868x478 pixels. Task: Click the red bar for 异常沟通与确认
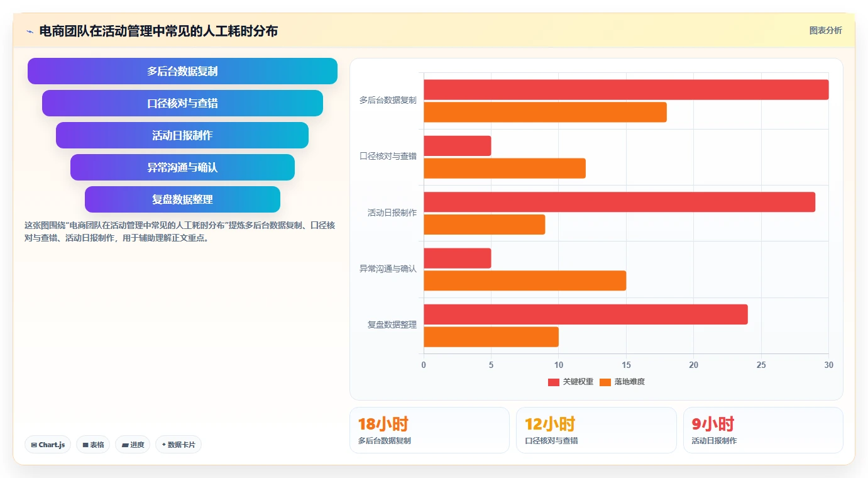(x=457, y=258)
